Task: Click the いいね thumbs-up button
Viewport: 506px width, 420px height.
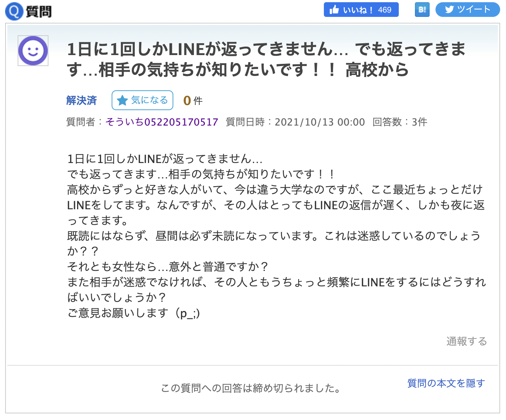Action: click(x=361, y=10)
